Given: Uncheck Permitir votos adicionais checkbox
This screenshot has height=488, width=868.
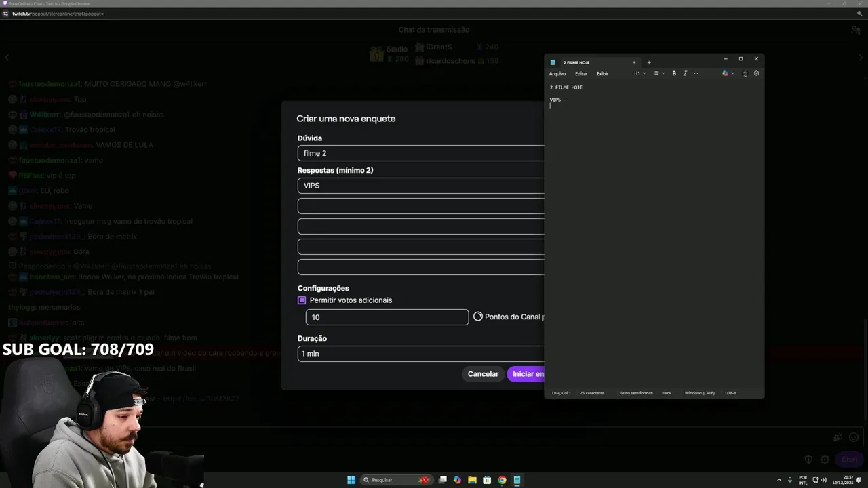Looking at the screenshot, I should 302,300.
